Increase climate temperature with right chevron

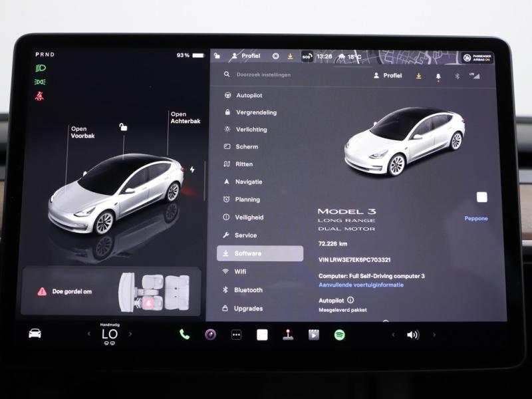[130, 334]
